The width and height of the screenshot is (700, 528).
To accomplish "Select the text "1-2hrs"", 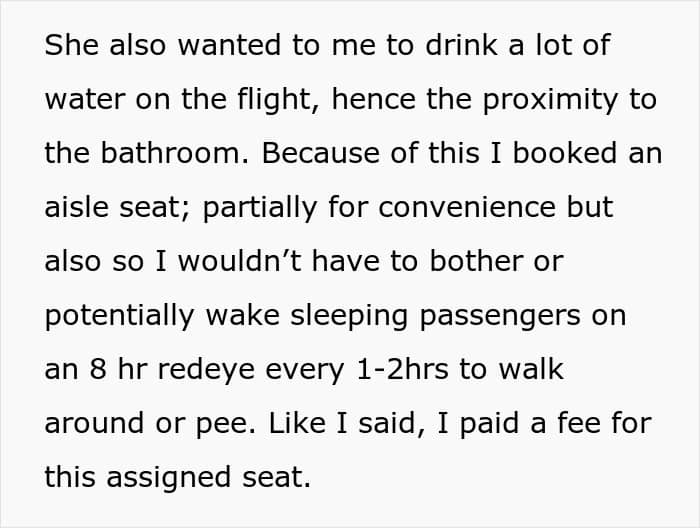I will [402, 369].
